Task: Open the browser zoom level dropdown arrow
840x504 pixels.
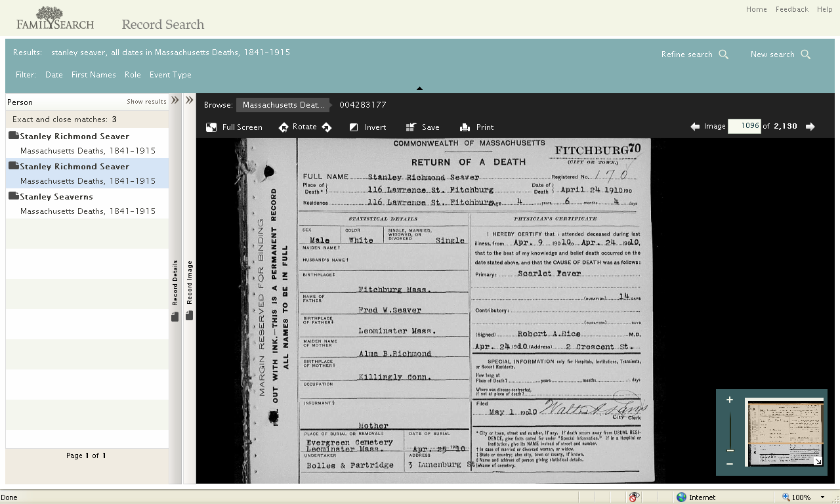Action: tap(822, 497)
